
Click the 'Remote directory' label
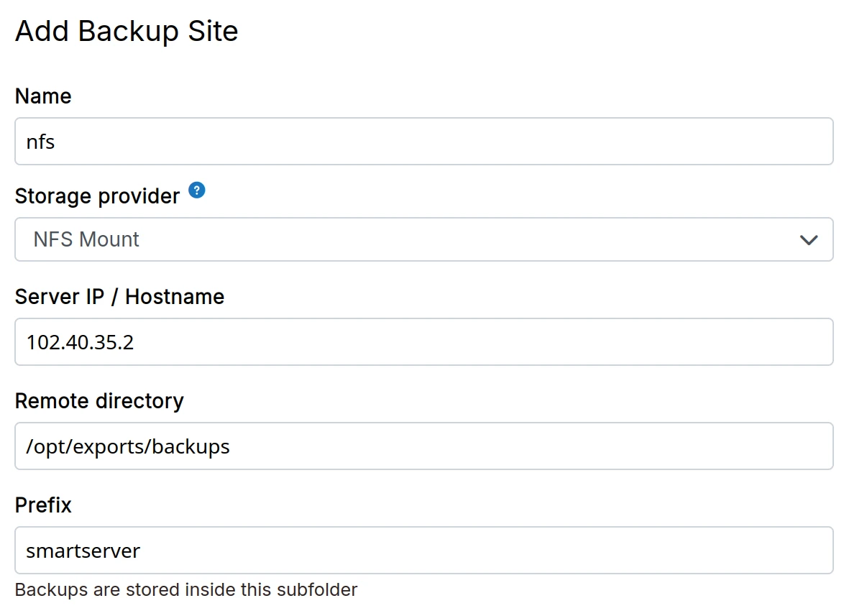coord(99,401)
